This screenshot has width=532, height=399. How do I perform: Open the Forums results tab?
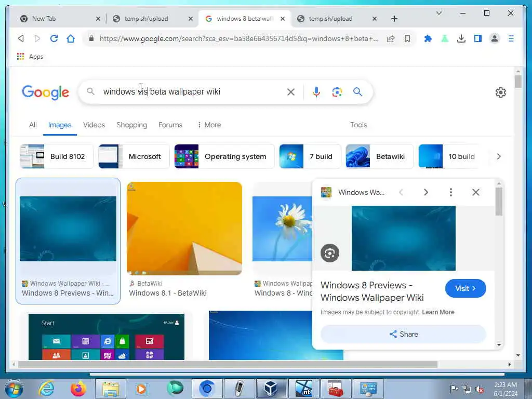170,125
